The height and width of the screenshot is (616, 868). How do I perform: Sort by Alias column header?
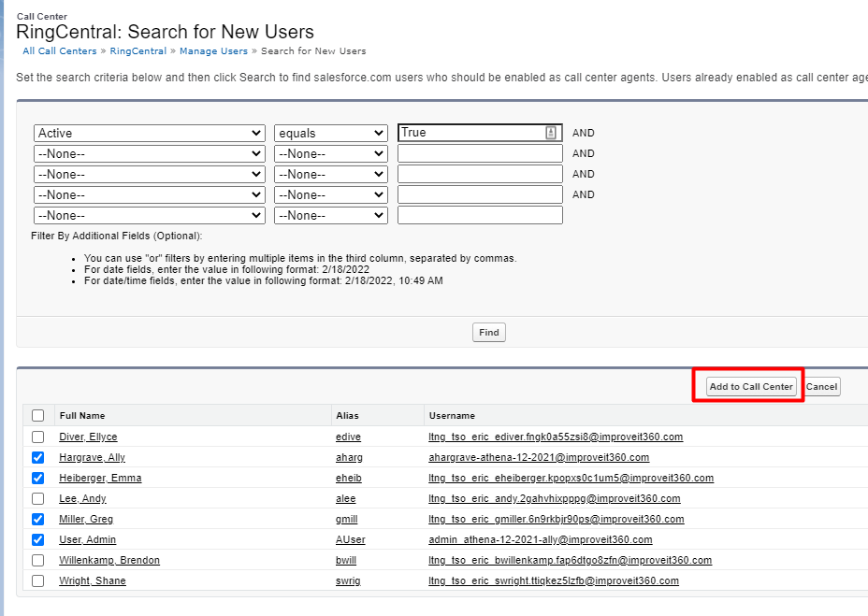coord(347,416)
